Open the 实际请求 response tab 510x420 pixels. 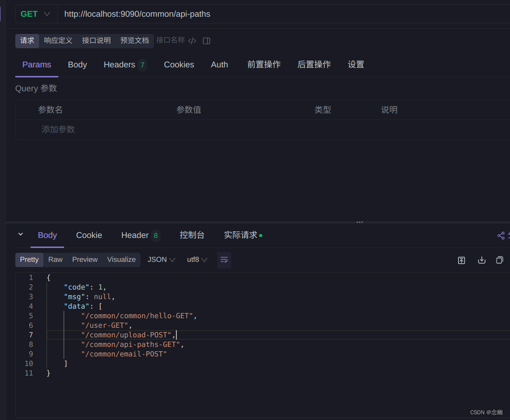[243, 235]
